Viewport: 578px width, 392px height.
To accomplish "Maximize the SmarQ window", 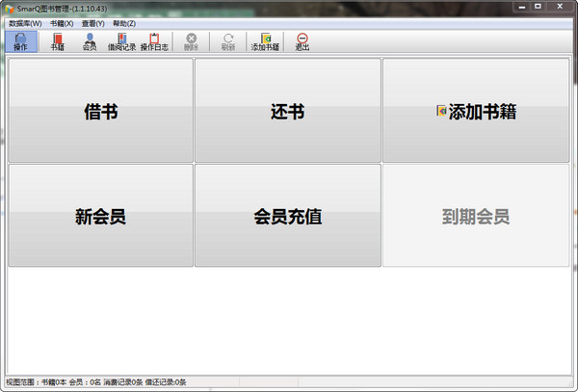I will [x=539, y=7].
